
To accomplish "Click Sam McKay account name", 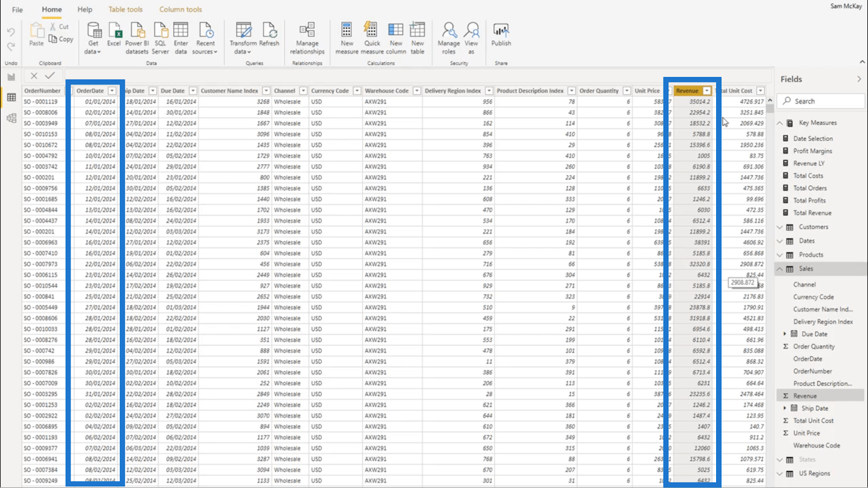I will [x=846, y=6].
